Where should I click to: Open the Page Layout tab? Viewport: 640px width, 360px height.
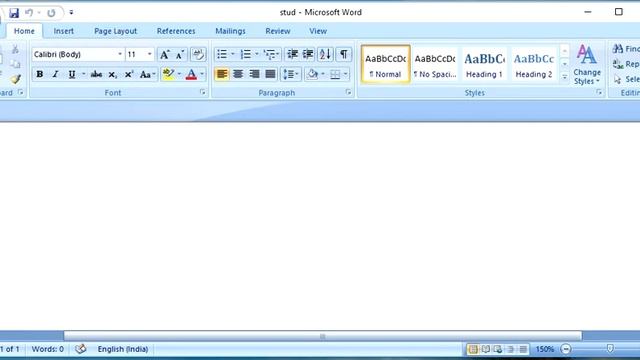[x=116, y=31]
